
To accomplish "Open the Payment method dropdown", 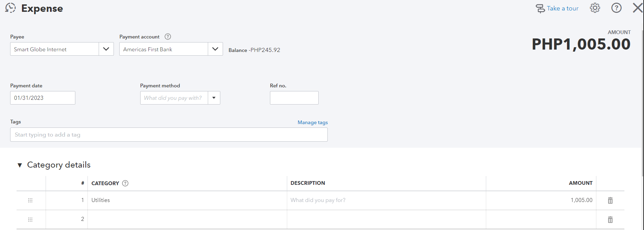I will point(214,98).
